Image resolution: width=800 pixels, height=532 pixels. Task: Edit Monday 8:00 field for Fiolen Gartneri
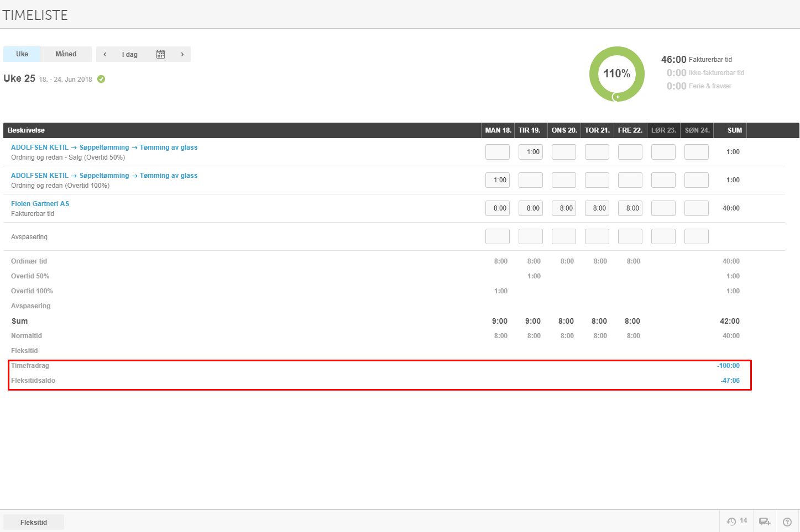tap(498, 208)
